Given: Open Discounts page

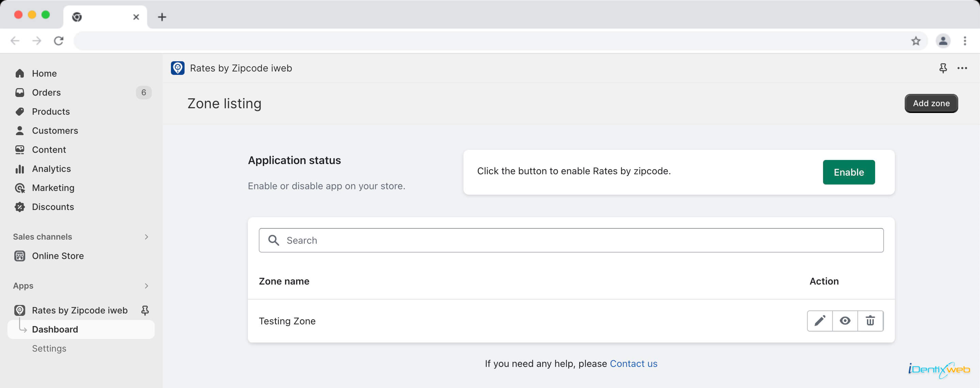Looking at the screenshot, I should click(53, 207).
